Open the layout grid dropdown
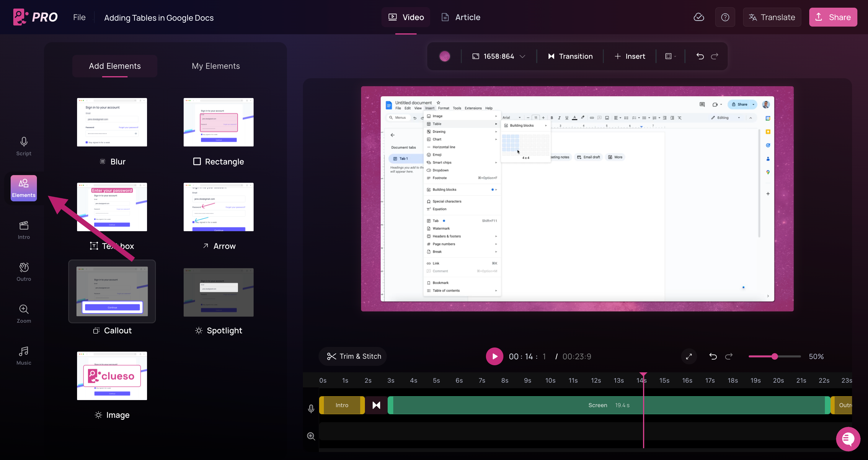Viewport: 868px width, 460px height. [x=670, y=56]
